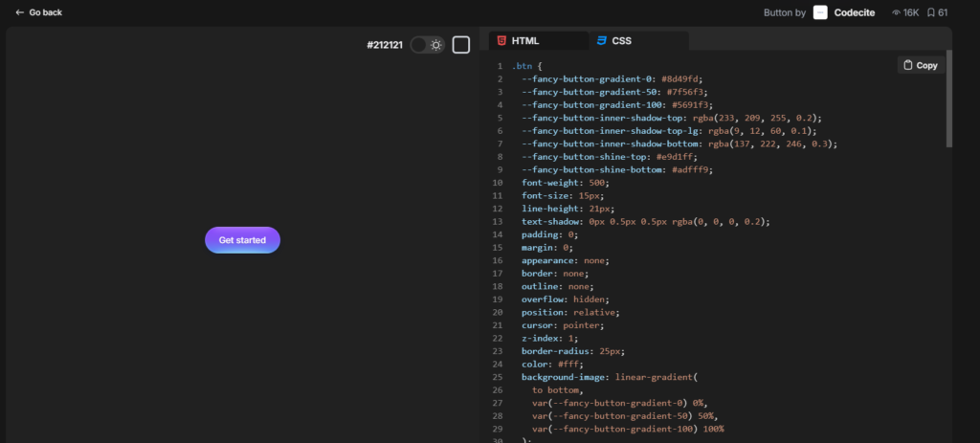
Task: Toggle the light/dark preview switch
Action: tap(428, 45)
